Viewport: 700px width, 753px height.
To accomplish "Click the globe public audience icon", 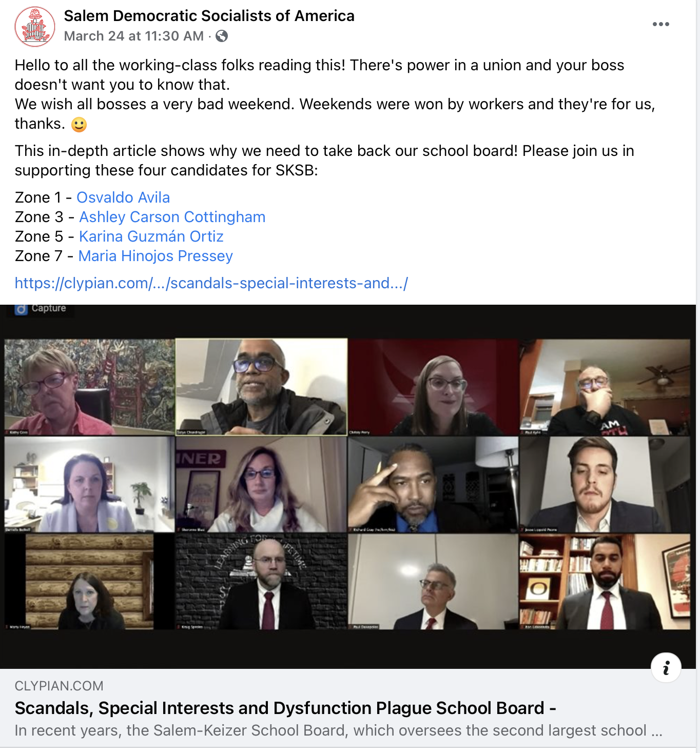I will [x=222, y=36].
